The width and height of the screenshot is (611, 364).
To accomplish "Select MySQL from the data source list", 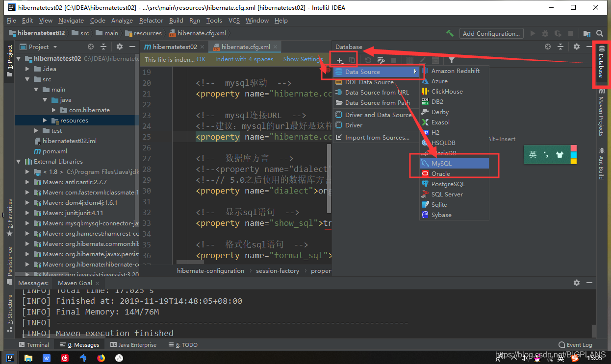I will 441,163.
